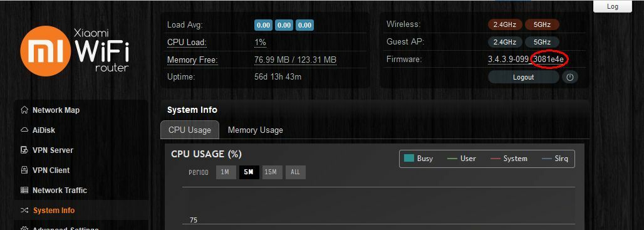Click the VPN Client lock icon
The width and height of the screenshot is (644, 230).
(24, 170)
